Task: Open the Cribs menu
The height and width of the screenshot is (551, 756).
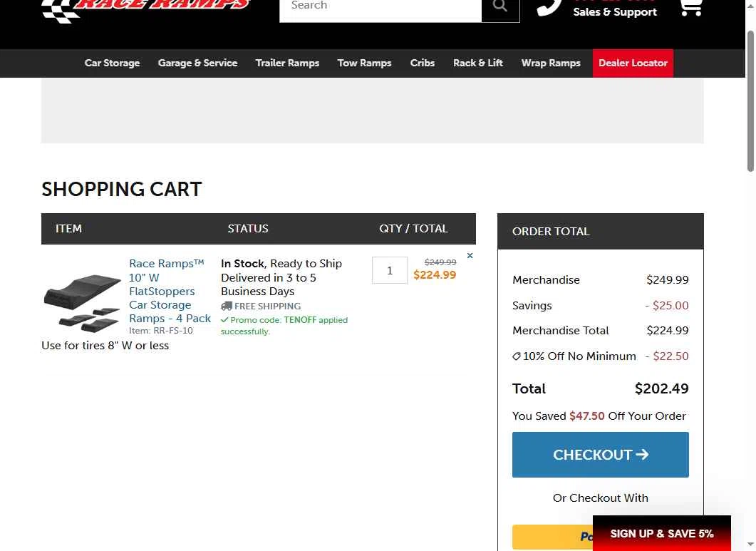Action: pos(423,63)
